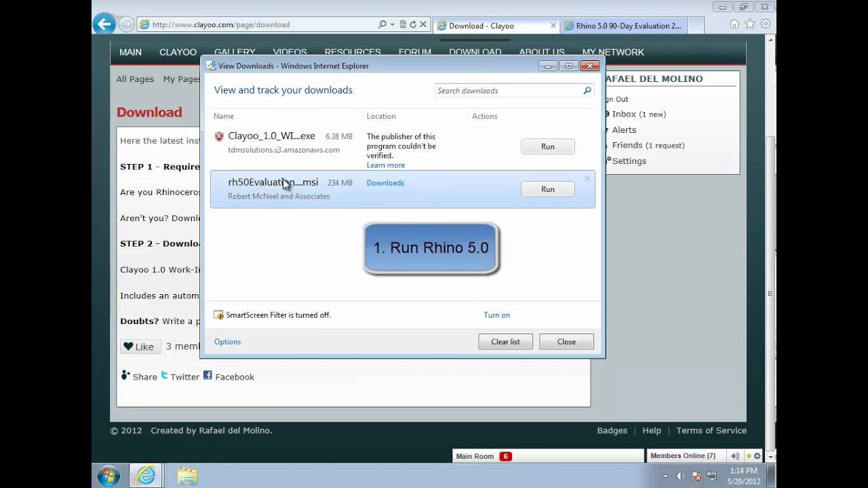Open browser Home icon

coord(734,24)
